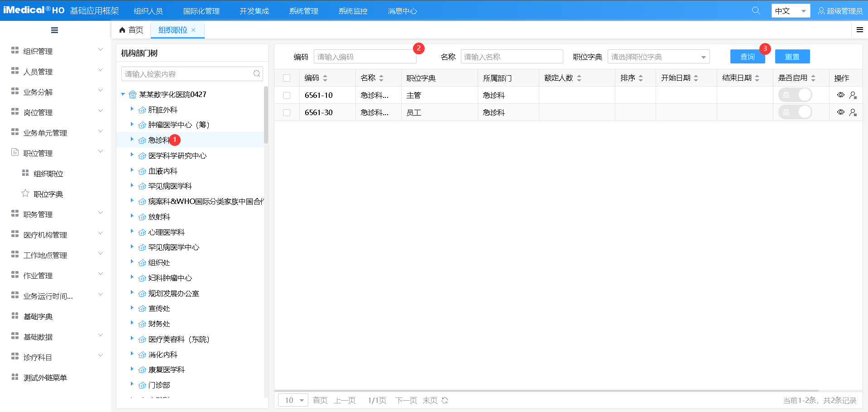Click the 名称 input field

click(x=512, y=57)
